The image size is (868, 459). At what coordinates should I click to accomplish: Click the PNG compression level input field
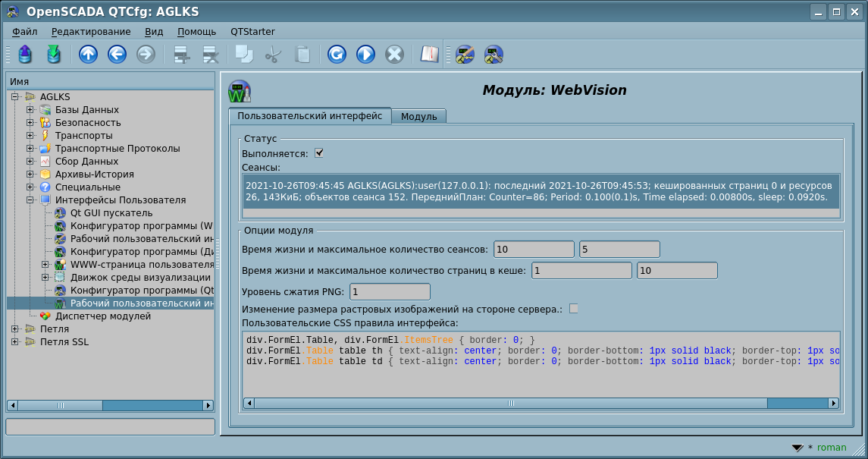tap(390, 292)
